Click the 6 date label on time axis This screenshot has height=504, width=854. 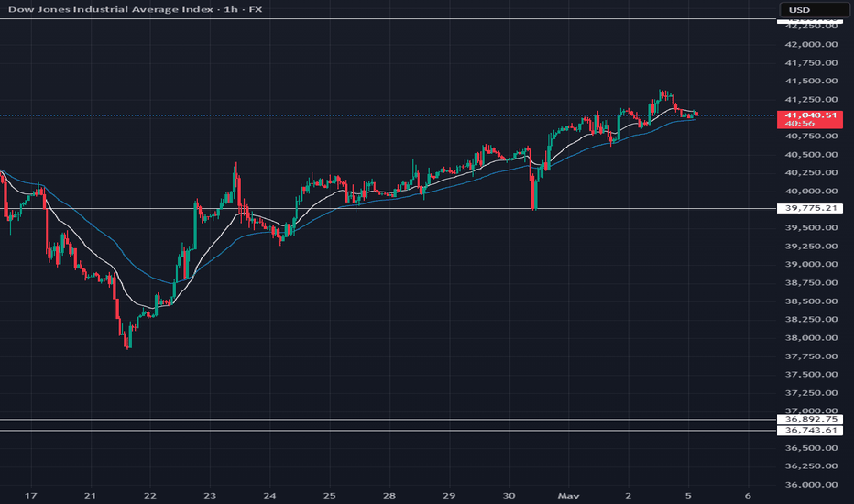pos(748,495)
